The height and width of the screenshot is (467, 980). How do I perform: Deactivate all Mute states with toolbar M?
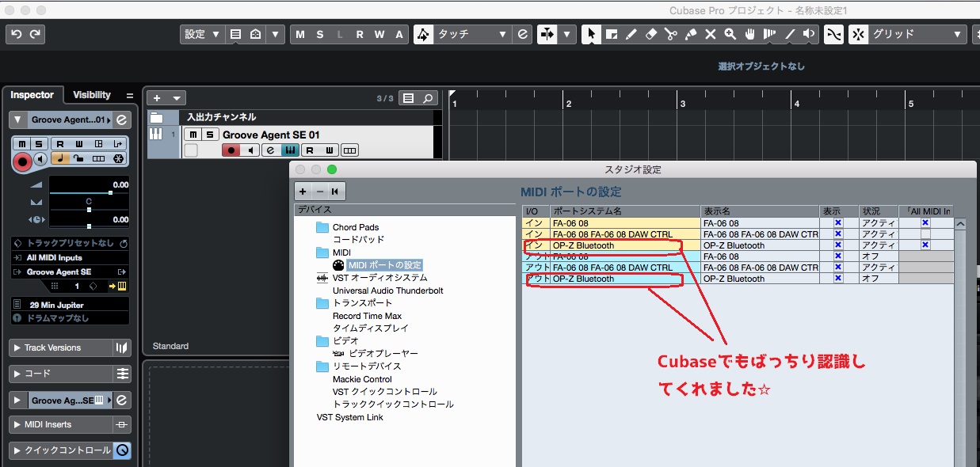click(x=300, y=34)
